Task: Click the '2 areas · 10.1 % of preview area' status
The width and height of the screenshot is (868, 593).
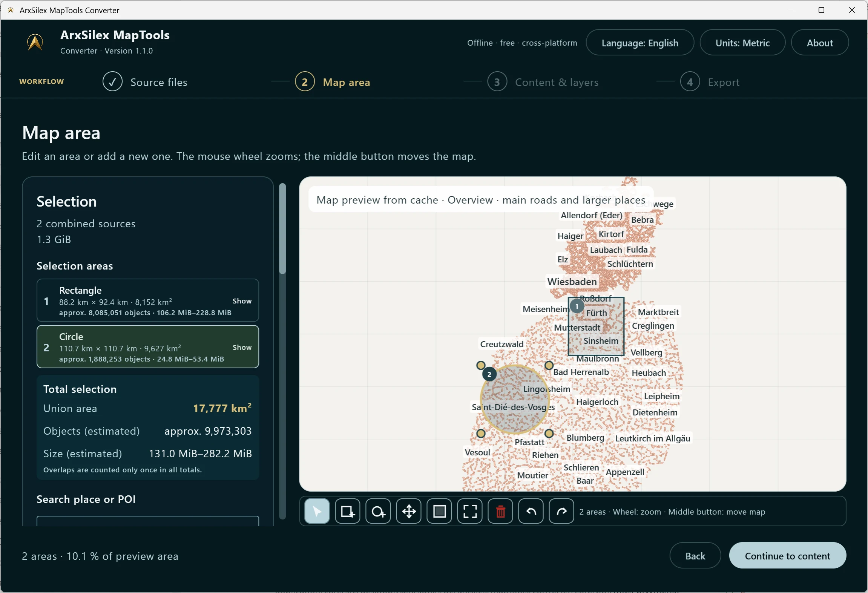Action: click(100, 556)
